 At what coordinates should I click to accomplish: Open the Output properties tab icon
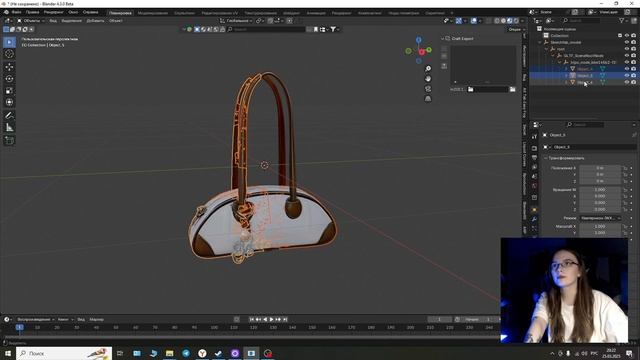point(535,158)
